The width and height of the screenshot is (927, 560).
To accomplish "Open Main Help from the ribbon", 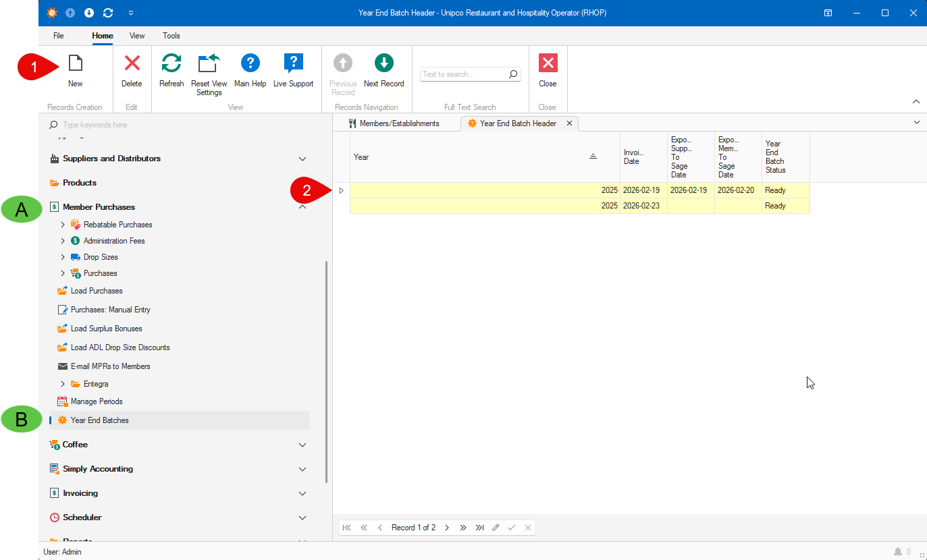I will pyautogui.click(x=250, y=64).
